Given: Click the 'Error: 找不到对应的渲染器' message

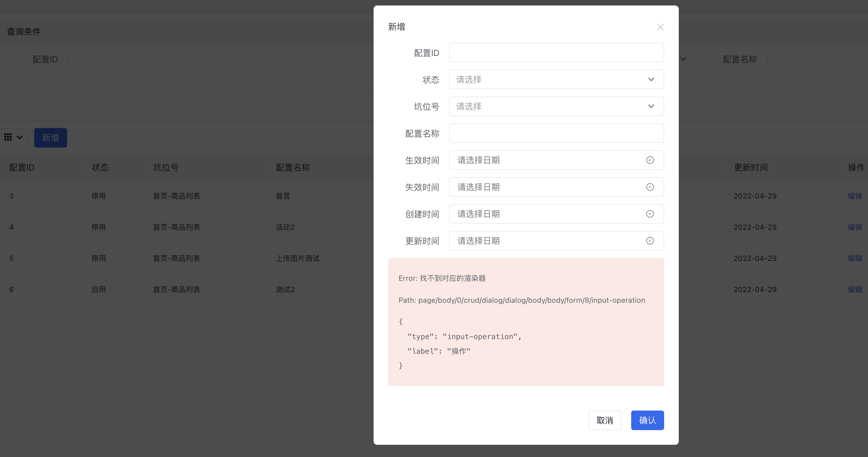Looking at the screenshot, I should [x=442, y=278].
